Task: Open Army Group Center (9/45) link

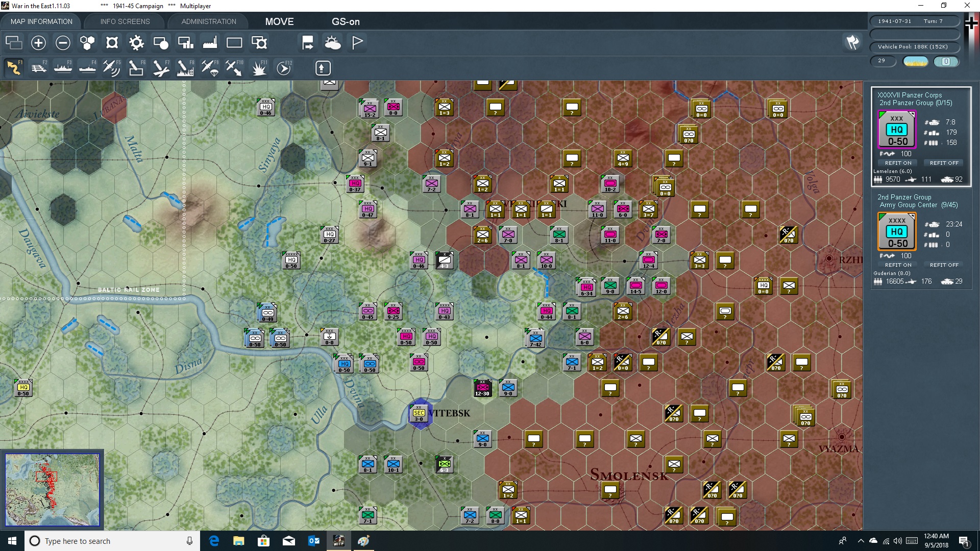Action: 919,205
